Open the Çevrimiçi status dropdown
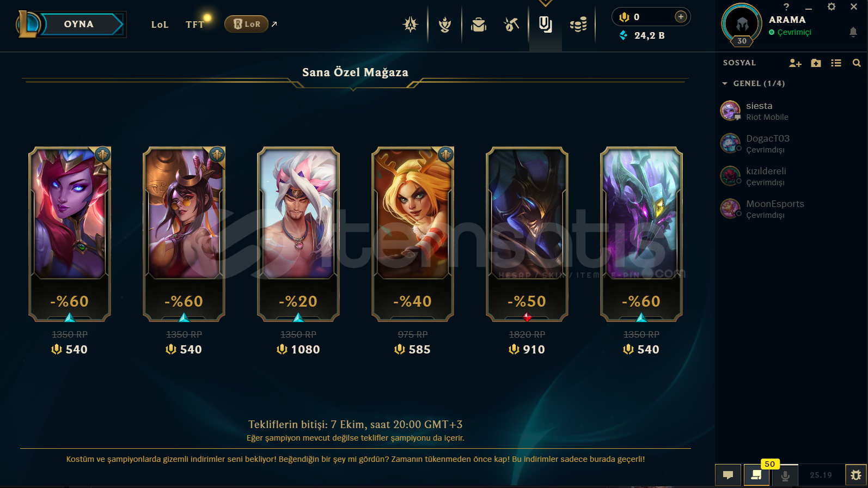Screen dimensions: 868x488 pos(790,32)
